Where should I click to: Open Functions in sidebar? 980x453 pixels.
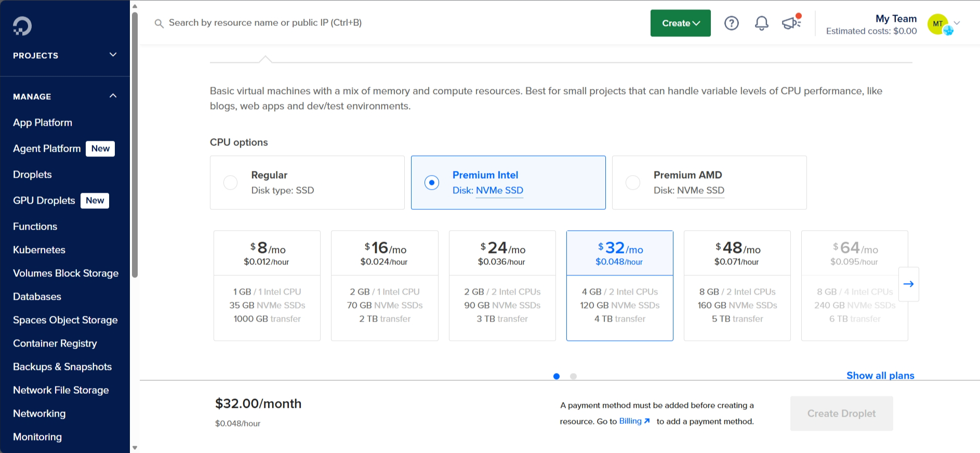35,226
